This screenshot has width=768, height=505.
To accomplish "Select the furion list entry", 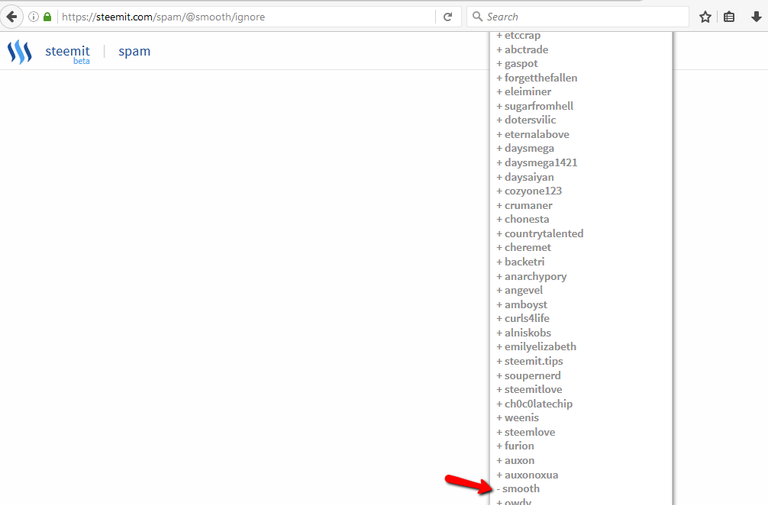I will pos(515,446).
